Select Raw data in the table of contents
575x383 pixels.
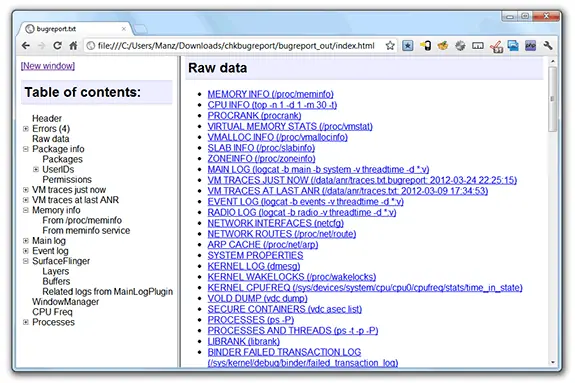[x=51, y=139]
